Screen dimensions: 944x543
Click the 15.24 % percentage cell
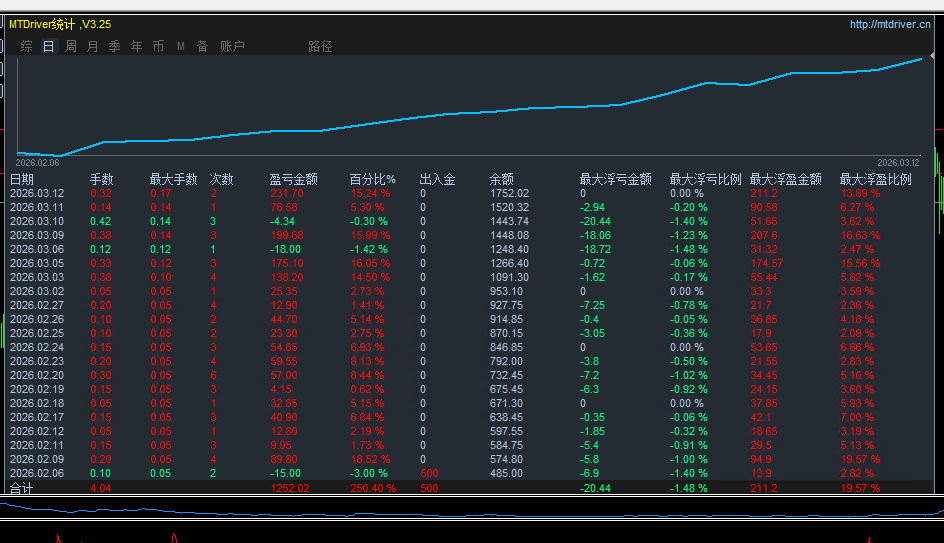(x=370, y=193)
